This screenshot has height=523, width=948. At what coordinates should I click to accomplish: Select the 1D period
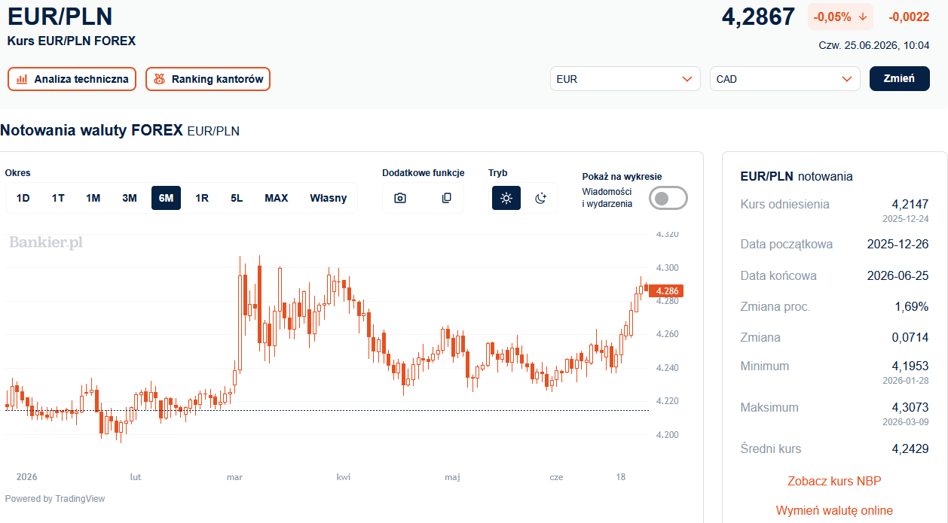tap(23, 198)
